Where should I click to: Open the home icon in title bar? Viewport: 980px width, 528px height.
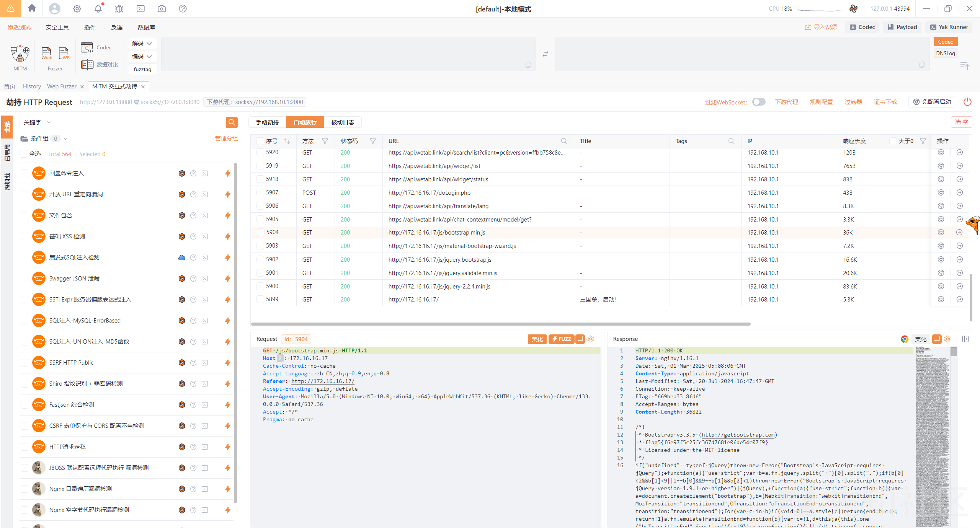[x=32, y=8]
